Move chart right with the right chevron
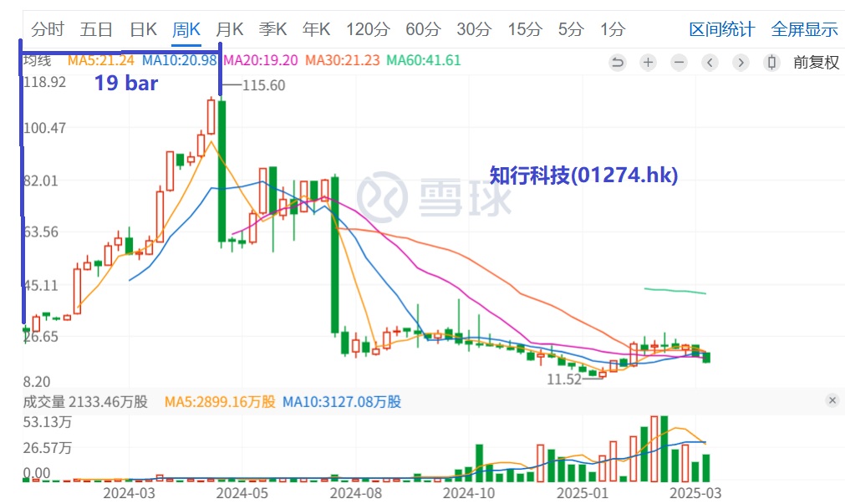The height and width of the screenshot is (504, 845). (x=741, y=63)
